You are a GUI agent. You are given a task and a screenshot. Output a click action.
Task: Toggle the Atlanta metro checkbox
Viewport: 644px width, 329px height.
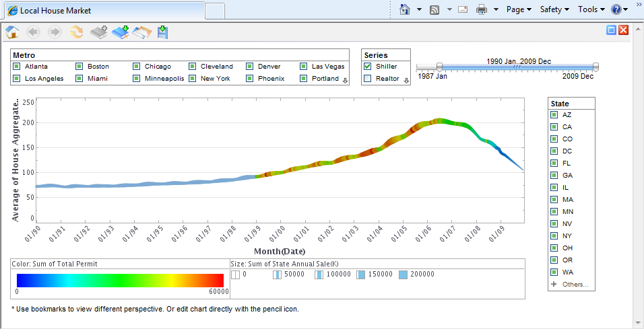[x=17, y=67]
